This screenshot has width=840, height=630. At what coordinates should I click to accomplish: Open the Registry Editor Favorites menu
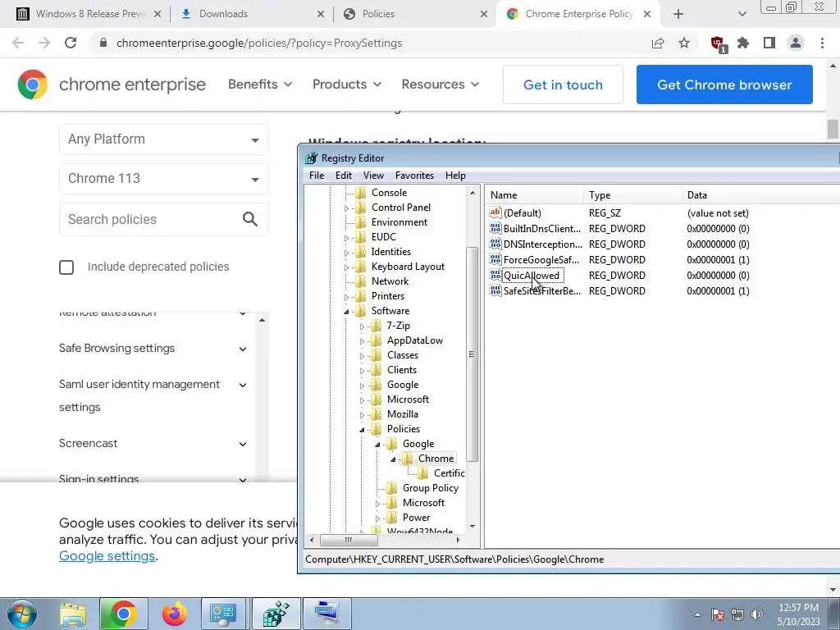(x=414, y=176)
